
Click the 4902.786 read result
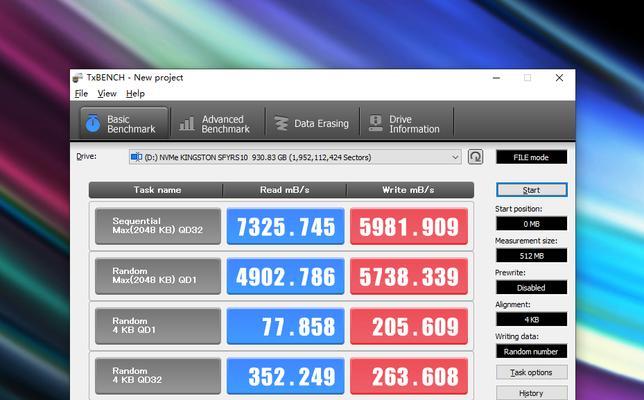pyautogui.click(x=285, y=276)
